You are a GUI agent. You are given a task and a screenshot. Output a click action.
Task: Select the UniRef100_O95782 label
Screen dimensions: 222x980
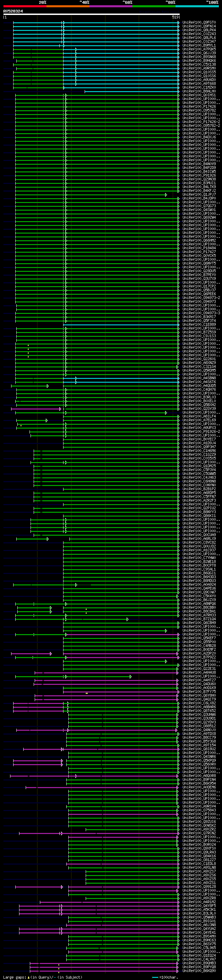tap(199, 110)
